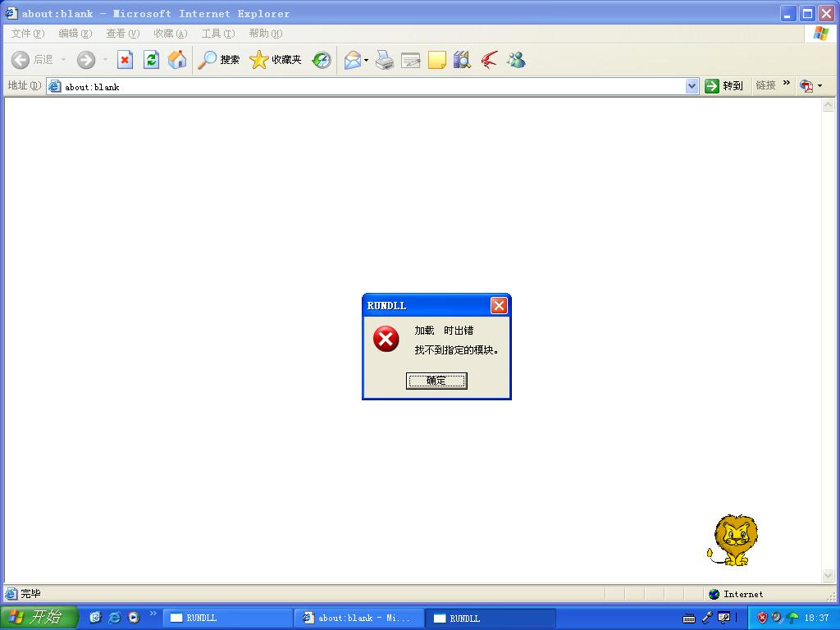Open the History clock icon
Image resolution: width=840 pixels, height=630 pixels.
point(322,59)
